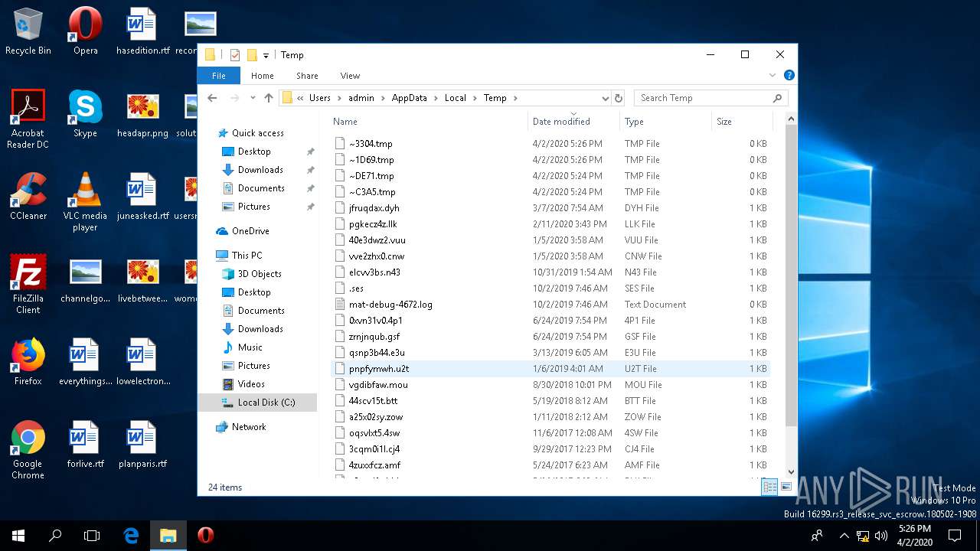Viewport: 980px width, 551px height.
Task: Open the everythings document on desktop
Action: [x=85, y=362]
